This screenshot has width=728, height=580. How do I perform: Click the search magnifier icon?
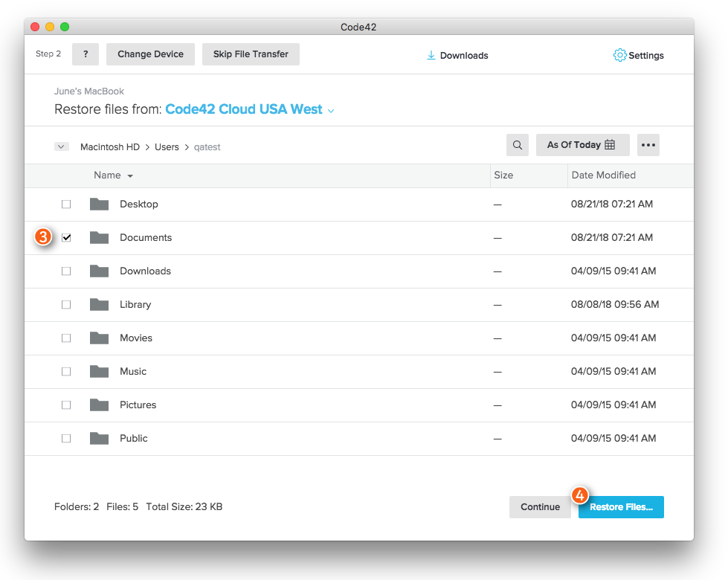pyautogui.click(x=517, y=145)
